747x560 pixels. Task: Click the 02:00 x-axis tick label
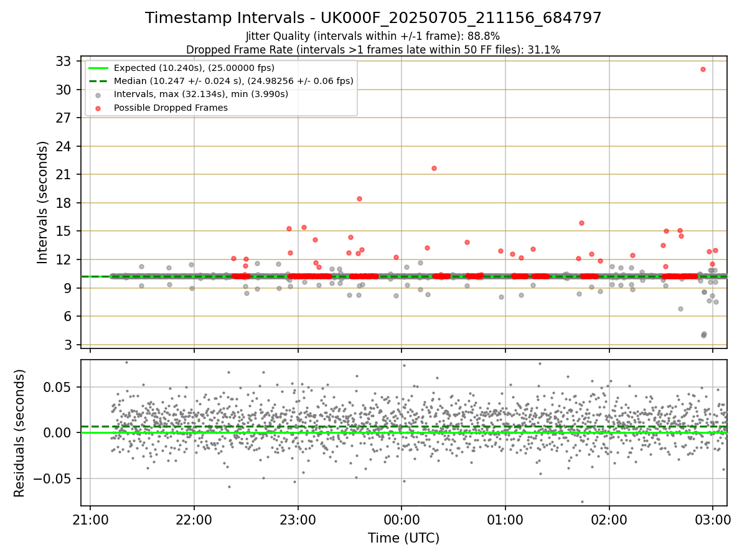(x=609, y=519)
